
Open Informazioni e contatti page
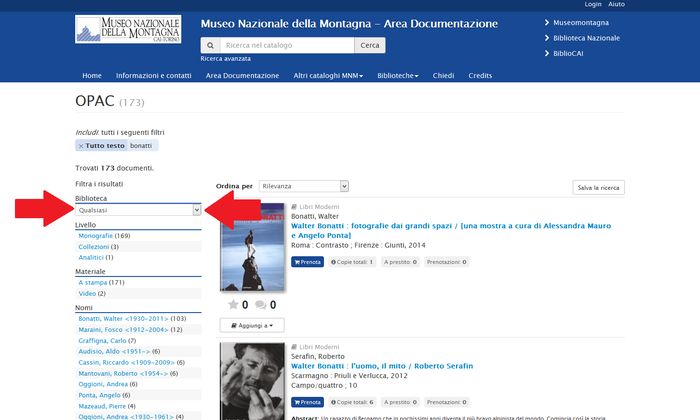coord(154,76)
